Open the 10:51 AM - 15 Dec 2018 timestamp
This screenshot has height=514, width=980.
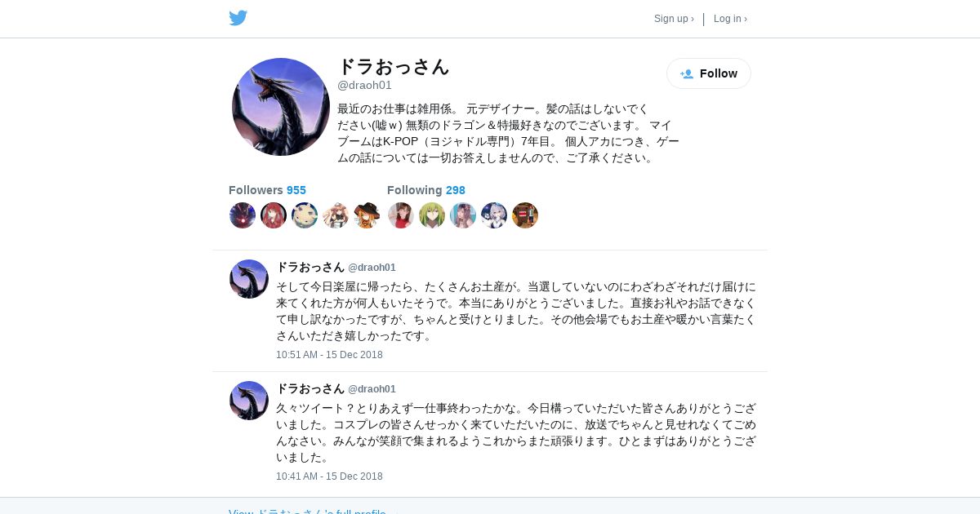(x=329, y=355)
